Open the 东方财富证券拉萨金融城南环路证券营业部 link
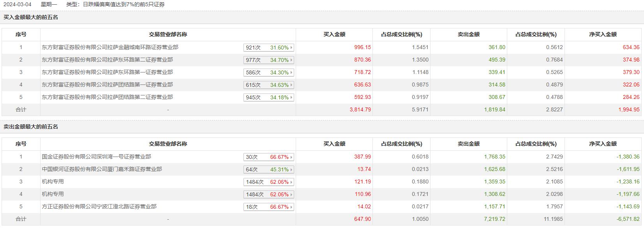 110,47
